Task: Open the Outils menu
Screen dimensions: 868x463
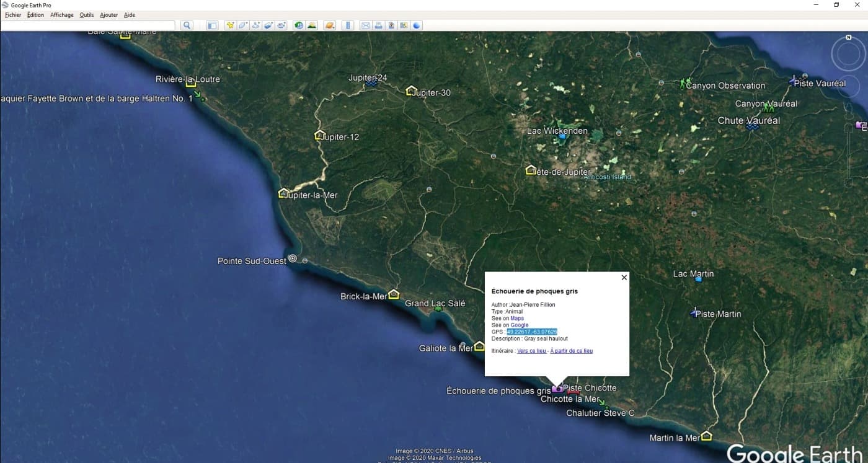Action: 86,15
